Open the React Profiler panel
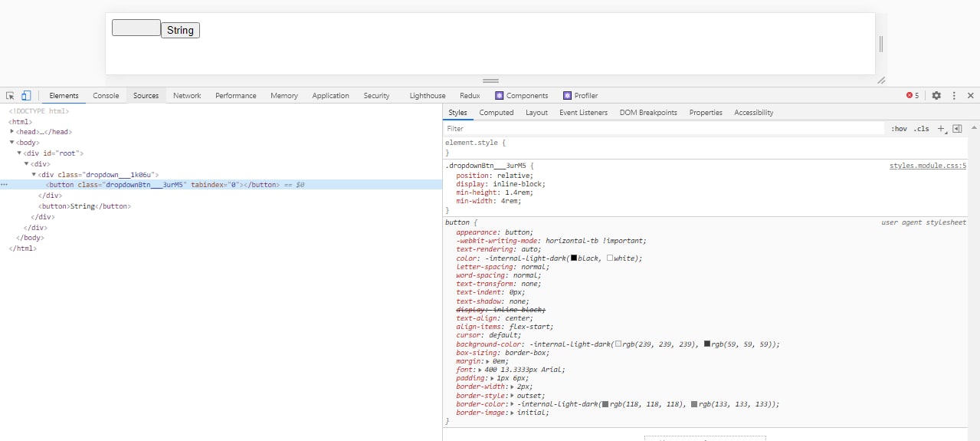980x441 pixels. pyautogui.click(x=580, y=96)
